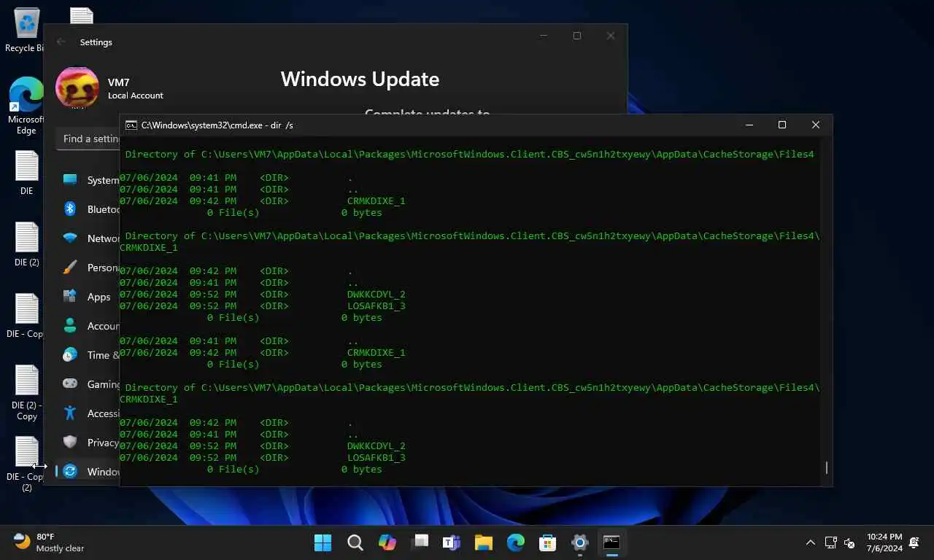Click the Accessibility figure icon in Settings
Screen dimensions: 934x560
pyautogui.click(x=70, y=413)
